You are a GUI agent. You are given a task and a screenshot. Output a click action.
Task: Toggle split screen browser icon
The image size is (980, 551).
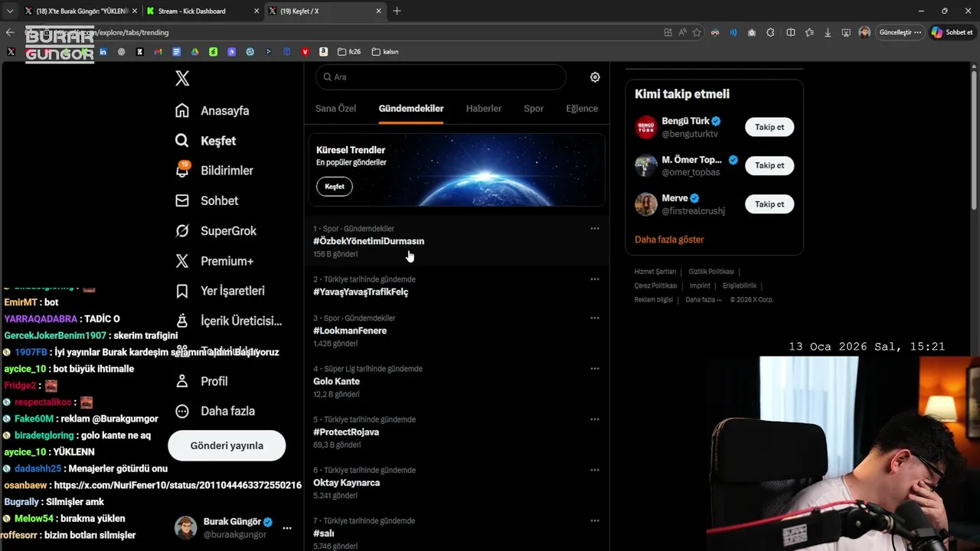click(791, 32)
